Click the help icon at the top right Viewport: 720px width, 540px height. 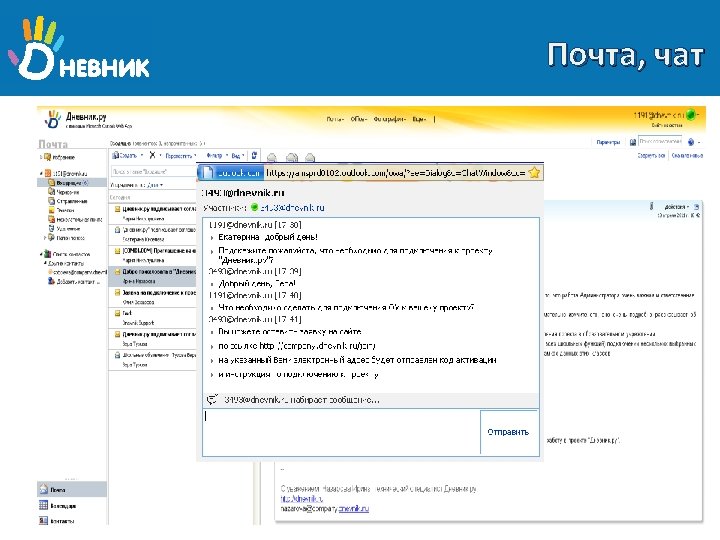(x=691, y=142)
